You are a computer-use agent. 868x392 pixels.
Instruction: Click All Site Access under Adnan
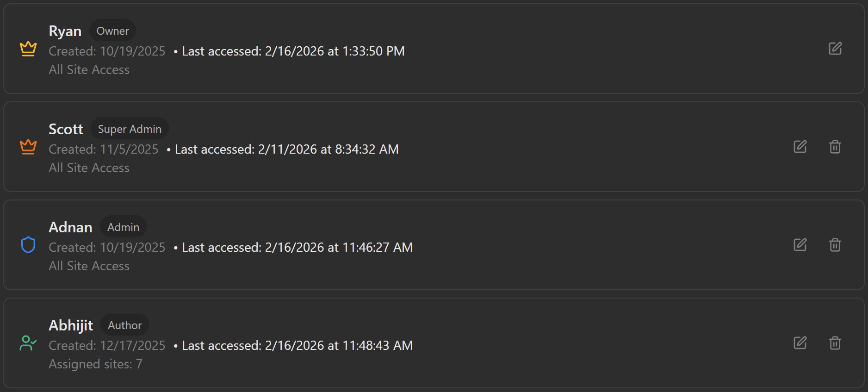coord(89,266)
